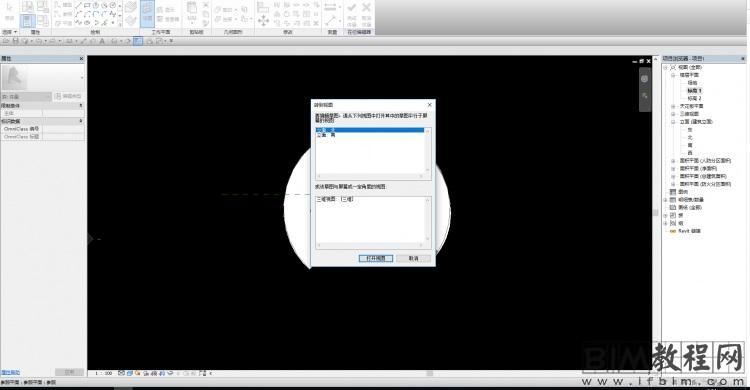The width and height of the screenshot is (750, 390).
Task: Open the 选择 dropdown under Modify tool
Action: [x=10, y=32]
